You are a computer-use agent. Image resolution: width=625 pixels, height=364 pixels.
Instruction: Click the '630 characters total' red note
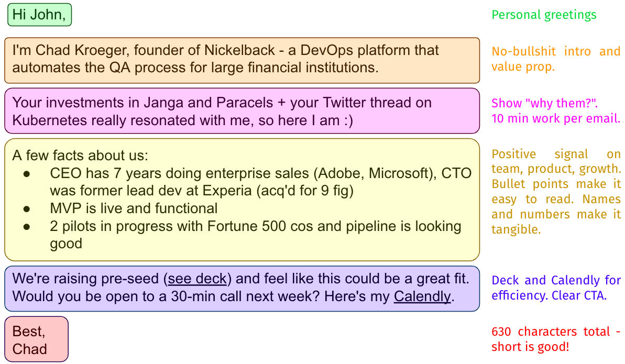pyautogui.click(x=556, y=339)
